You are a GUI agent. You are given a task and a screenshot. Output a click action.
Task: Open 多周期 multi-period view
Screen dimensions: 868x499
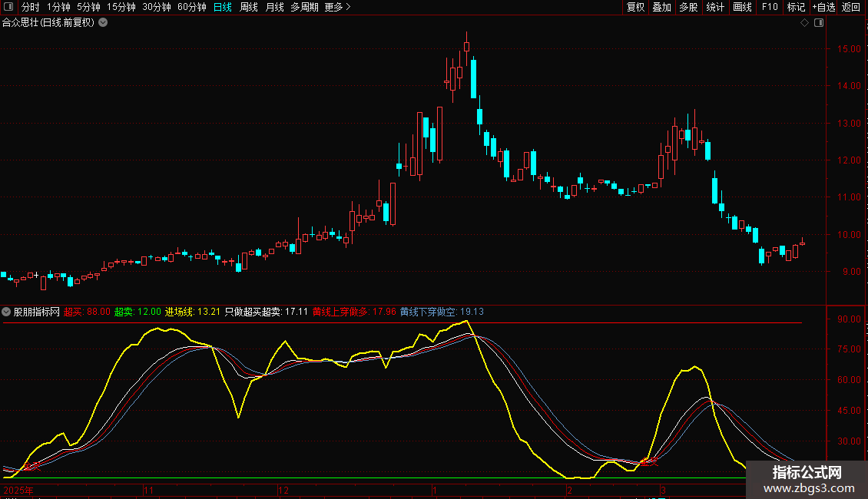(304, 7)
